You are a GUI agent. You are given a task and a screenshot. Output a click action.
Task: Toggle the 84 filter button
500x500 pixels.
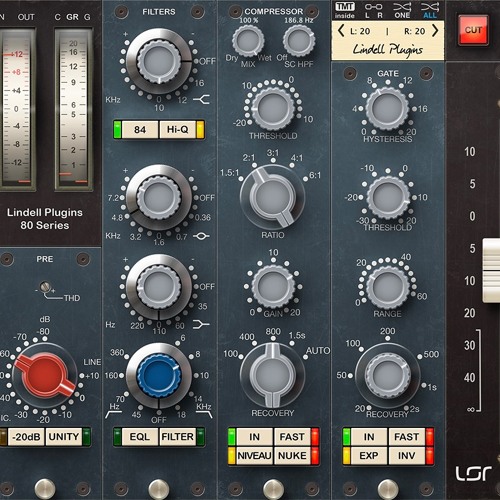click(x=140, y=130)
